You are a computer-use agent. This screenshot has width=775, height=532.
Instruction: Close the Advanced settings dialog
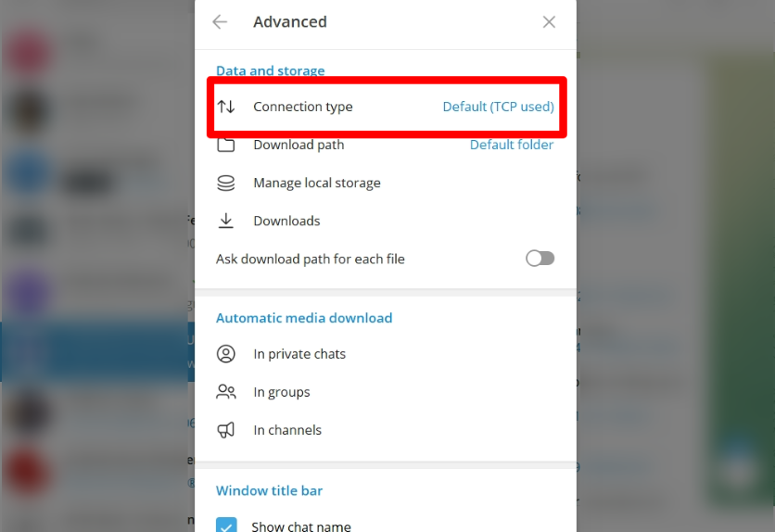(x=549, y=22)
